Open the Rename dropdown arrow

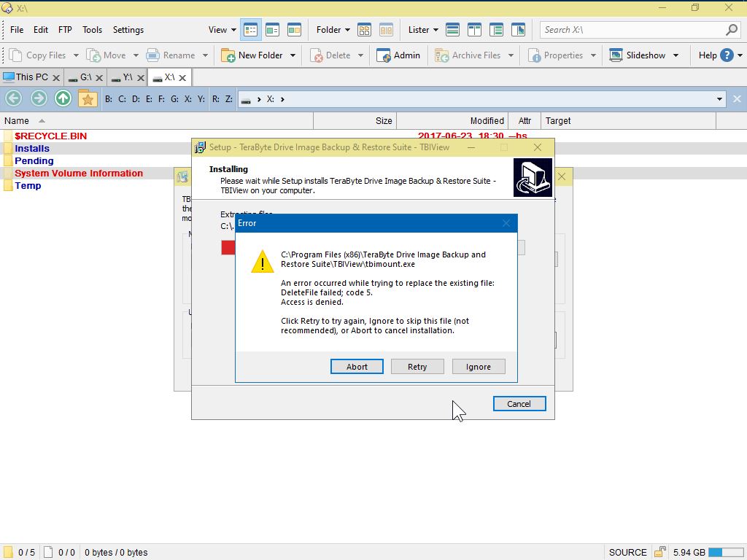[205, 55]
